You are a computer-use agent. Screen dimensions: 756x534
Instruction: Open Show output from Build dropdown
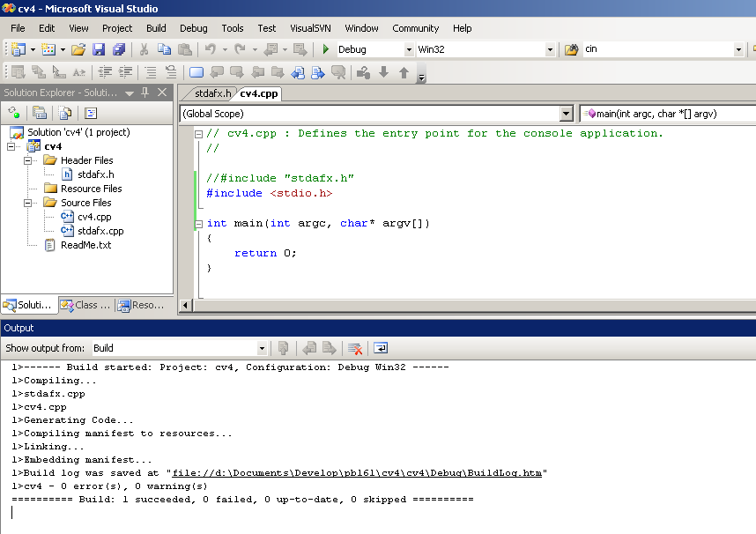[x=262, y=348]
